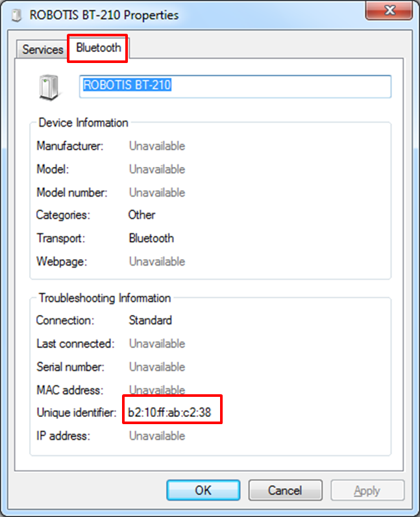Click the Transport Bluetooth value

(x=151, y=238)
